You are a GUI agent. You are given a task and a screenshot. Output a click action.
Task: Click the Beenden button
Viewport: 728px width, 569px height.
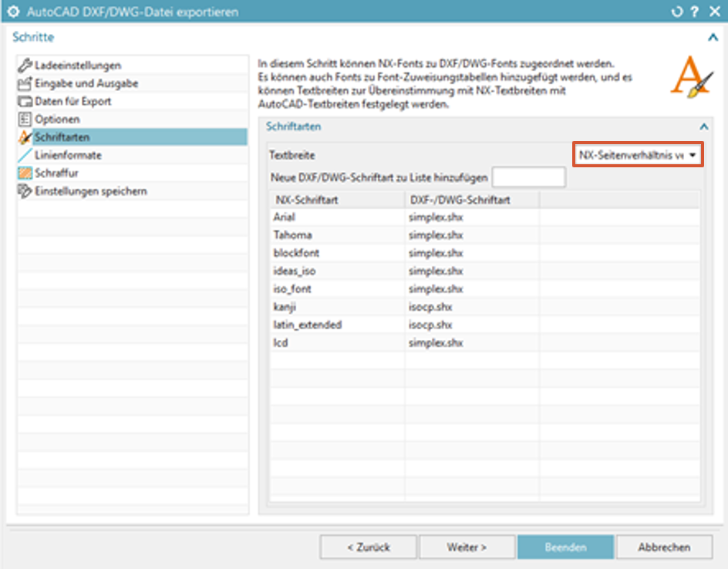tap(565, 547)
